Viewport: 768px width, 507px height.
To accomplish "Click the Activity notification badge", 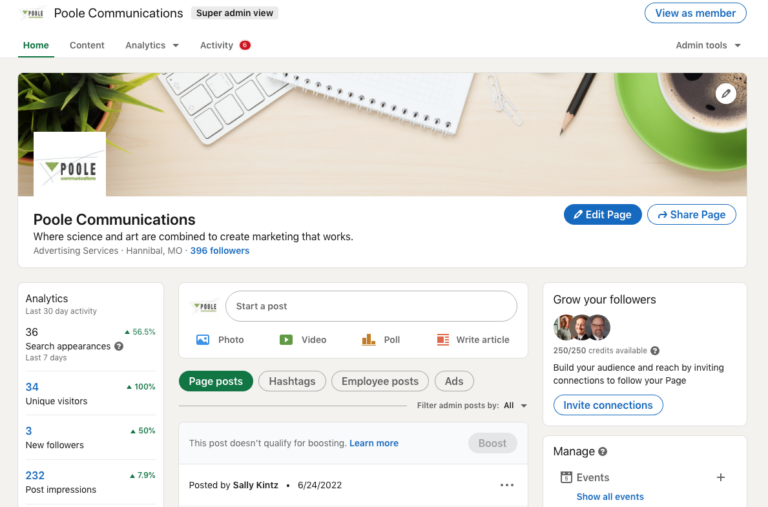I will [245, 45].
